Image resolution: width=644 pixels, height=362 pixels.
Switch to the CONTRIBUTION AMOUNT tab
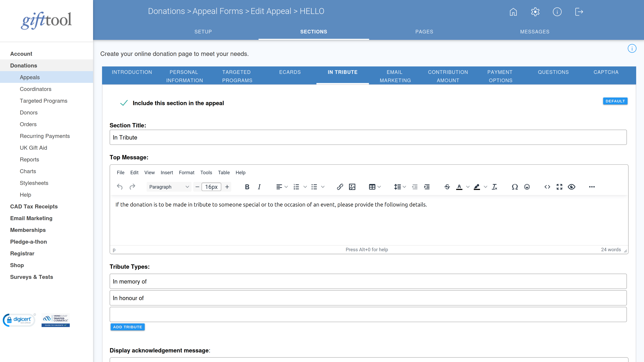coord(448,76)
